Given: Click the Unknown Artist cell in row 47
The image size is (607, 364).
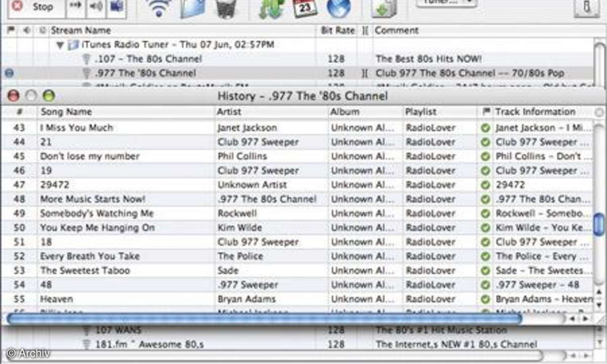Looking at the screenshot, I should pos(252,185).
